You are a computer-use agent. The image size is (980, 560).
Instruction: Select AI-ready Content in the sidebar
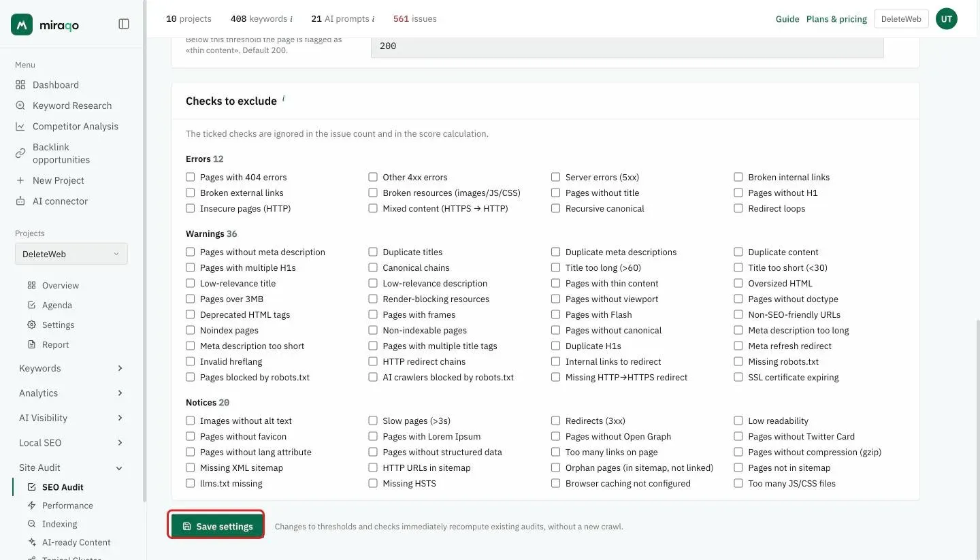point(76,542)
